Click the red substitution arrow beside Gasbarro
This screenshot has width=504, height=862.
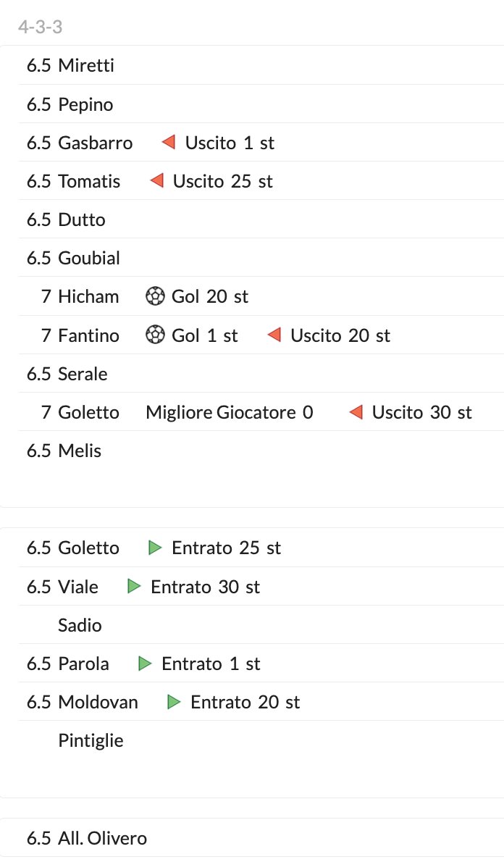coord(169,143)
